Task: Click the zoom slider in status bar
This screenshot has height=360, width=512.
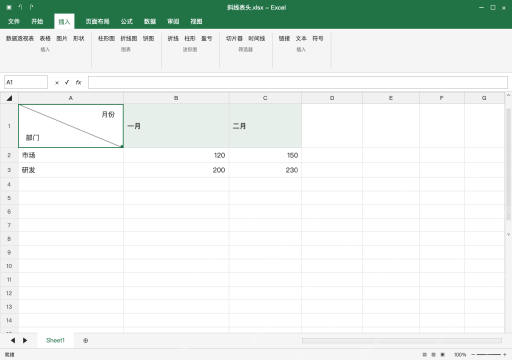Action: click(489, 354)
